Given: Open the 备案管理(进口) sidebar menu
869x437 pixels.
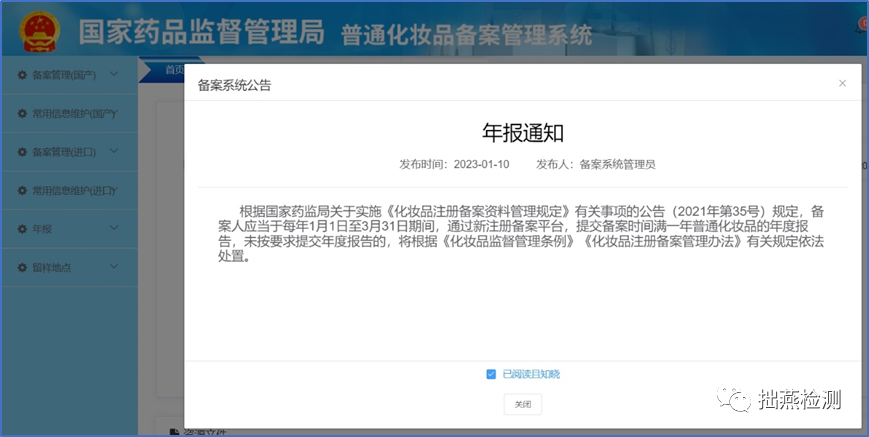Looking at the screenshot, I should point(69,152).
